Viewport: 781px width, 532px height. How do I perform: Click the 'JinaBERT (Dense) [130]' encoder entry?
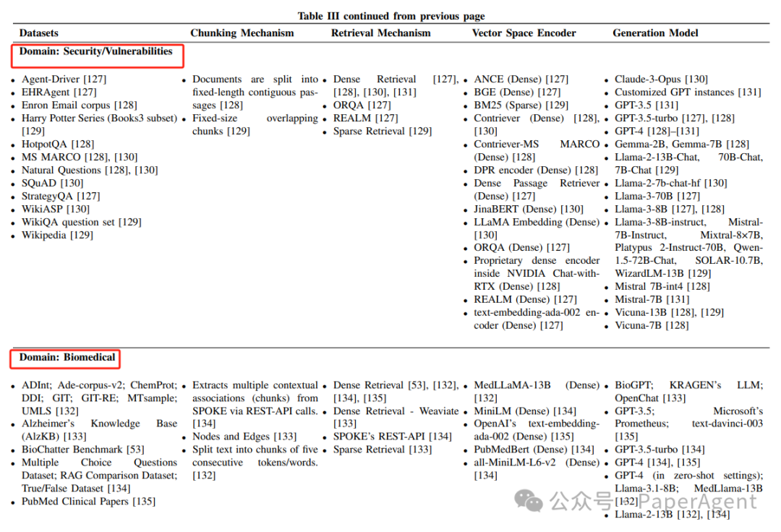pyautogui.click(x=529, y=209)
